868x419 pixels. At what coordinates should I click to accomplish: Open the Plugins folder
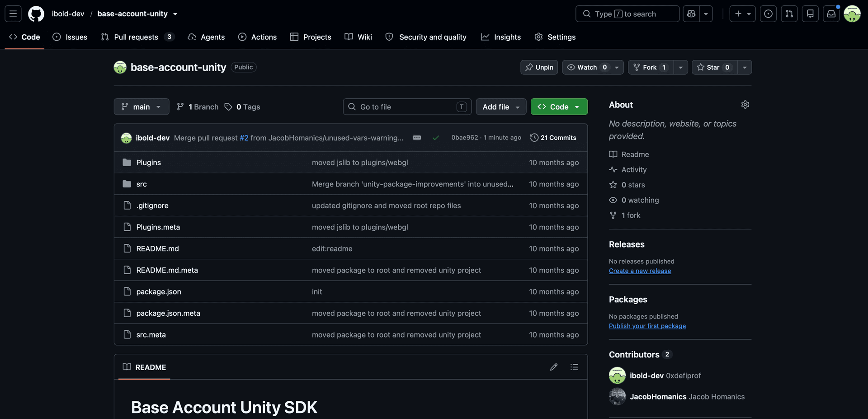pos(148,162)
